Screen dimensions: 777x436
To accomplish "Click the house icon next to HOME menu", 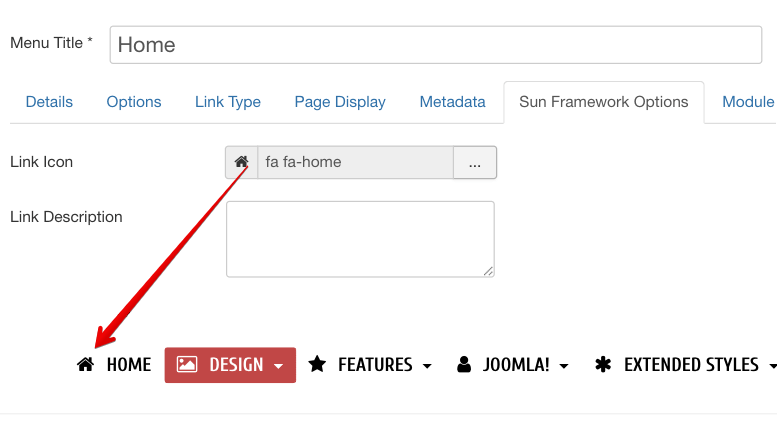I will click(x=85, y=365).
